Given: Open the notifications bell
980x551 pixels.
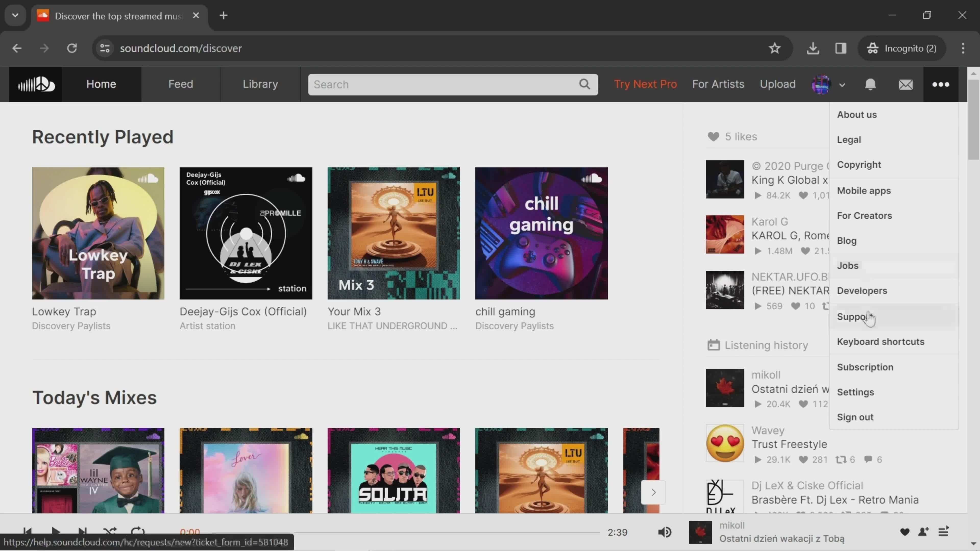Looking at the screenshot, I should tap(871, 84).
